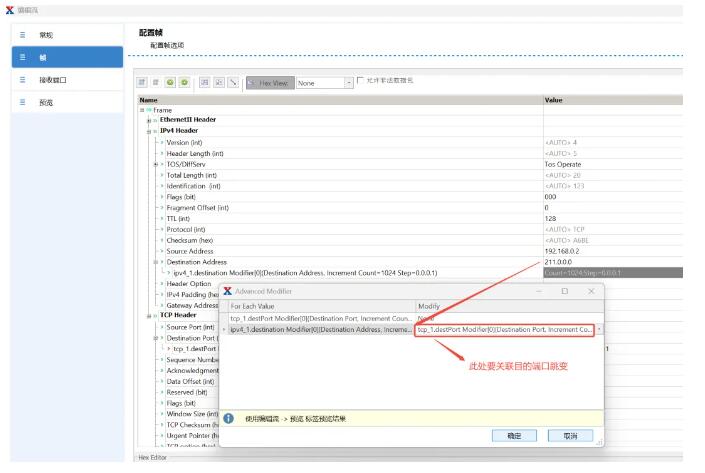
Task: Click the first icon in the frame toolbar
Action: click(x=142, y=82)
